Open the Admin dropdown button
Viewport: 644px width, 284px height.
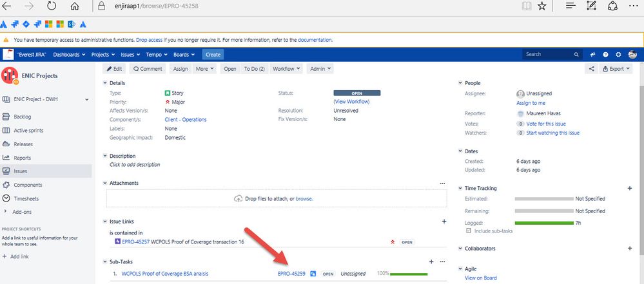[320, 69]
